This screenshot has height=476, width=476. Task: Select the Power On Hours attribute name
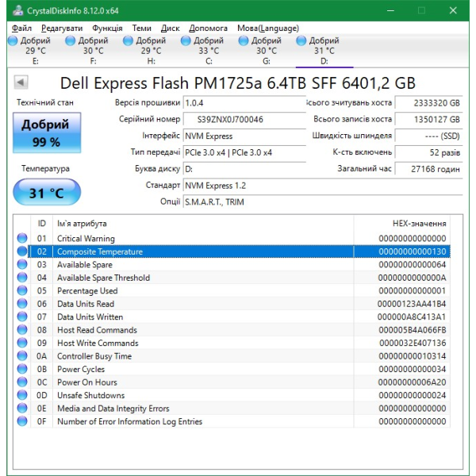pyautogui.click(x=87, y=382)
